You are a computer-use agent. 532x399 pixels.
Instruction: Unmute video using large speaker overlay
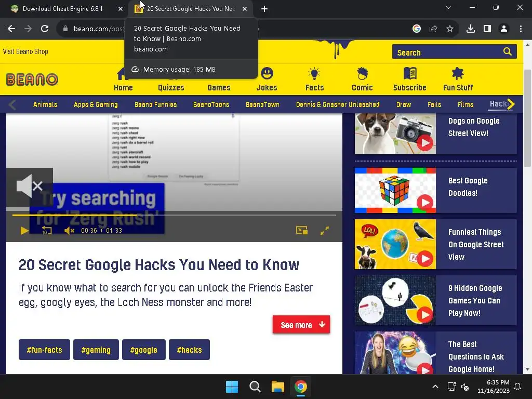coord(30,186)
